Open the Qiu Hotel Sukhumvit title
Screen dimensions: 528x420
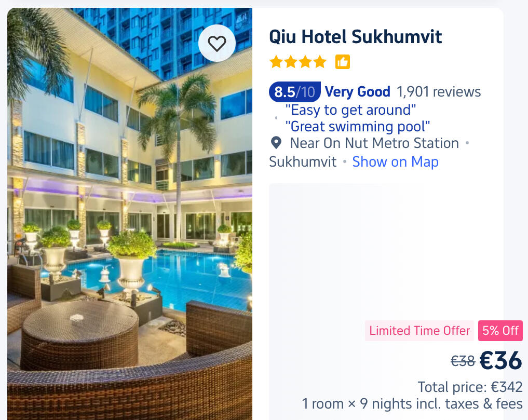click(355, 37)
